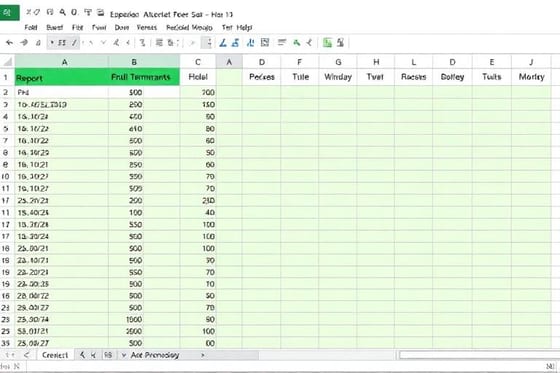Click the 'Morky' header cell

(531, 77)
